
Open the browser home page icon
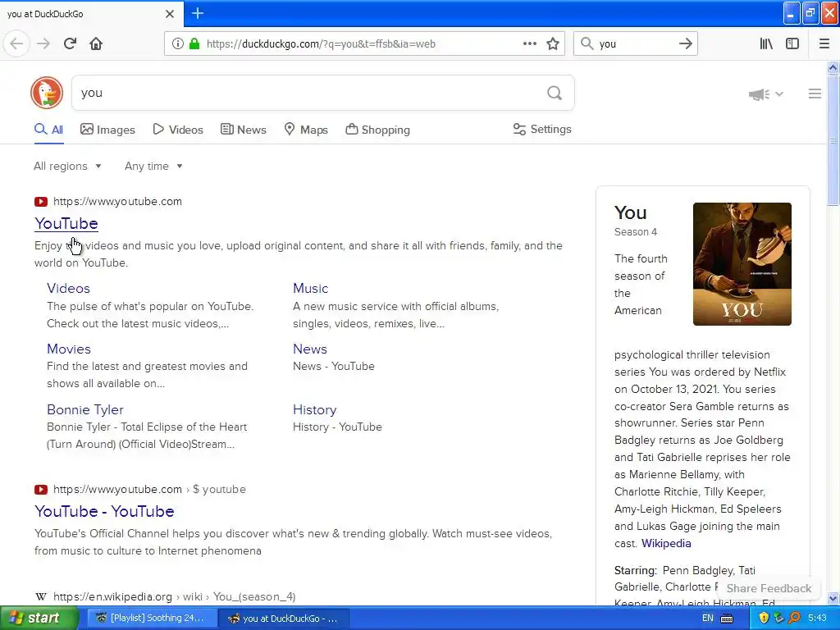click(x=96, y=44)
